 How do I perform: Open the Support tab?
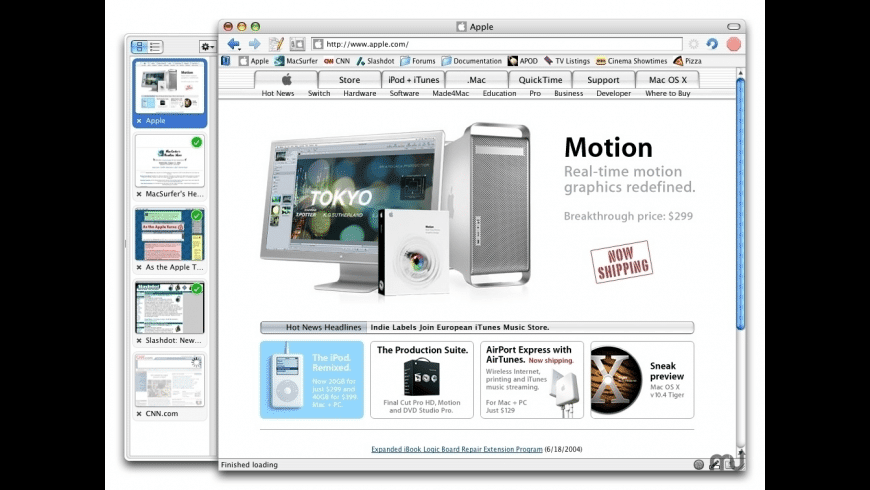pos(604,79)
